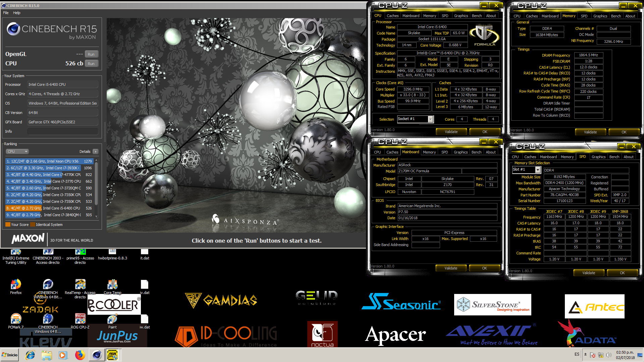Switch to Caches tab in CPU window
The width and height of the screenshot is (644, 362).
coord(392,16)
